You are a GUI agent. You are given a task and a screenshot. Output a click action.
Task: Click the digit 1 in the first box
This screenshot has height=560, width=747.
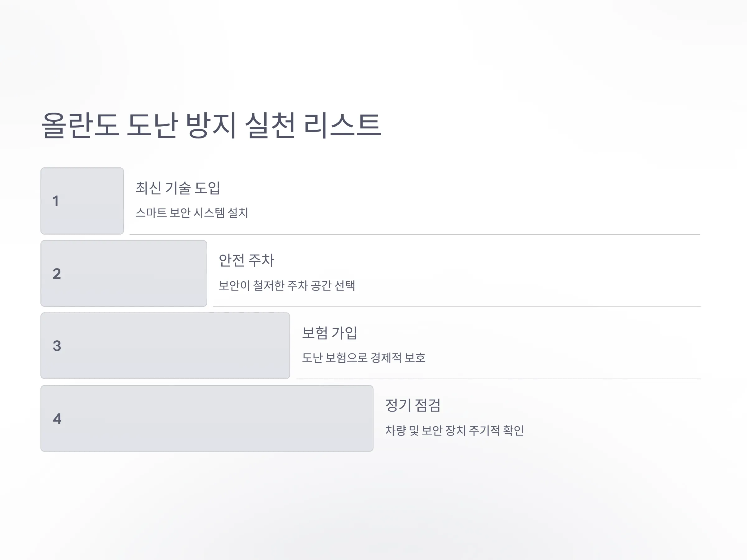[x=56, y=201]
